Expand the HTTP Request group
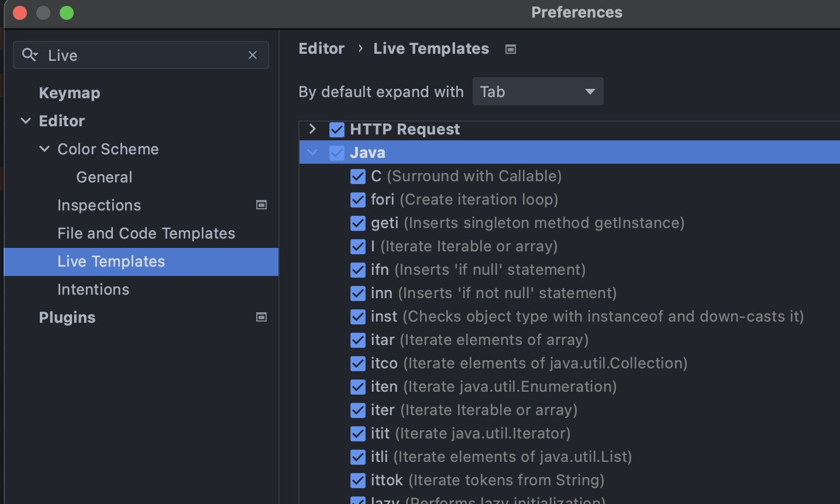 click(312, 129)
